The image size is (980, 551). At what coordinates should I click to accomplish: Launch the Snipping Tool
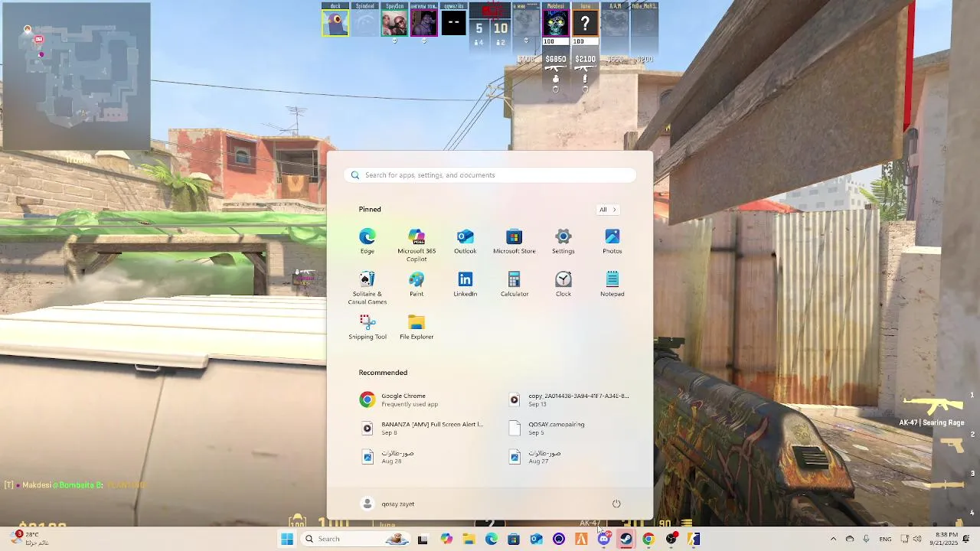point(367,327)
